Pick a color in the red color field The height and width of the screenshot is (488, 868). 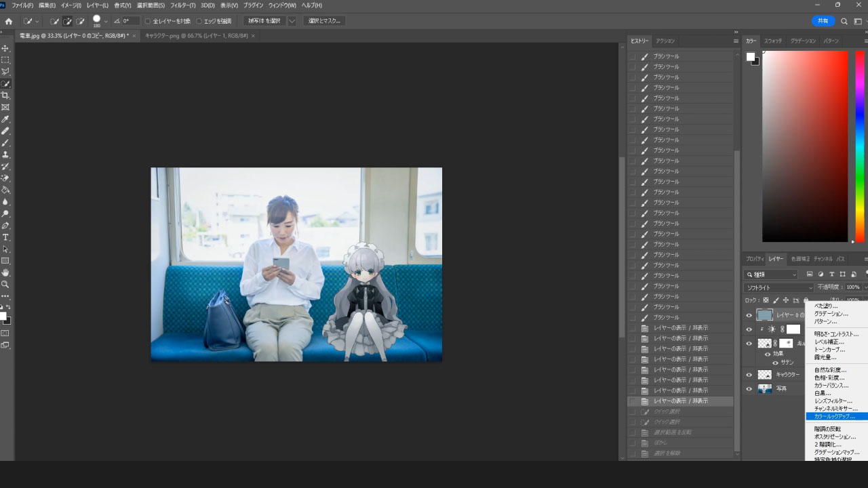coord(805,146)
